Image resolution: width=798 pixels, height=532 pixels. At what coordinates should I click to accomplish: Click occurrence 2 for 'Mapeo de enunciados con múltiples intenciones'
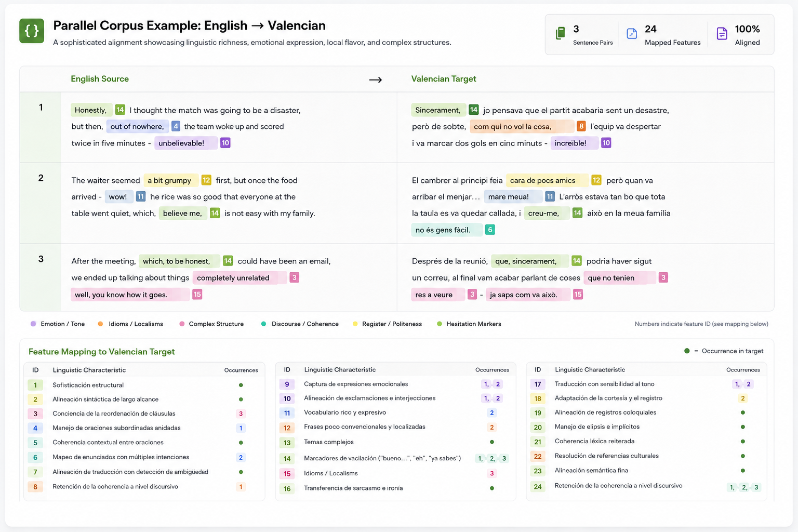click(x=241, y=457)
